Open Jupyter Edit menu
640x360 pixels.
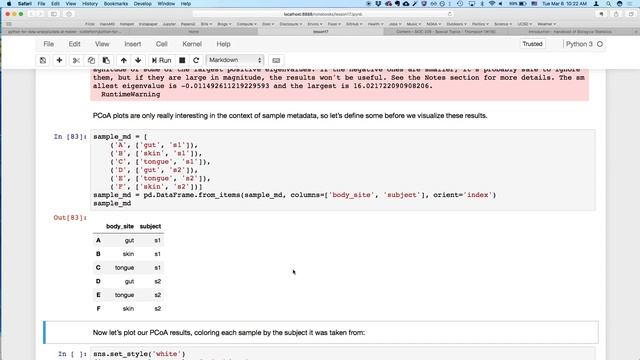pyautogui.click(x=74, y=44)
